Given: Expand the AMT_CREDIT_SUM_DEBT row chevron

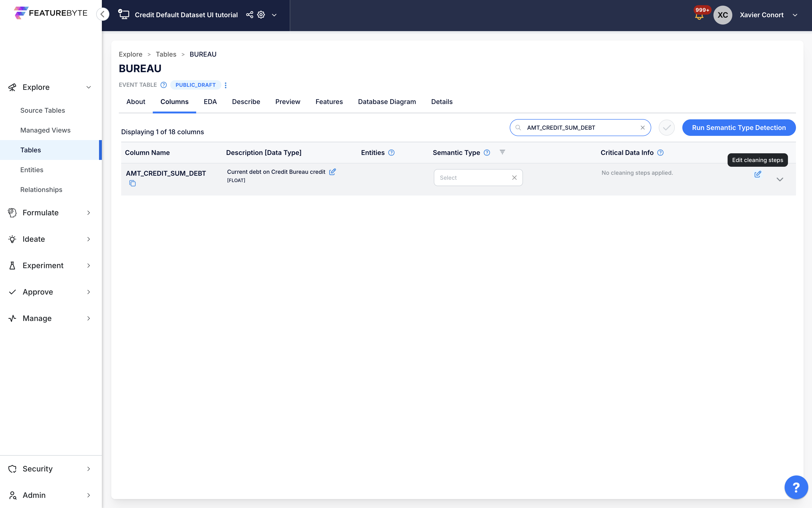Looking at the screenshot, I should coord(779,179).
